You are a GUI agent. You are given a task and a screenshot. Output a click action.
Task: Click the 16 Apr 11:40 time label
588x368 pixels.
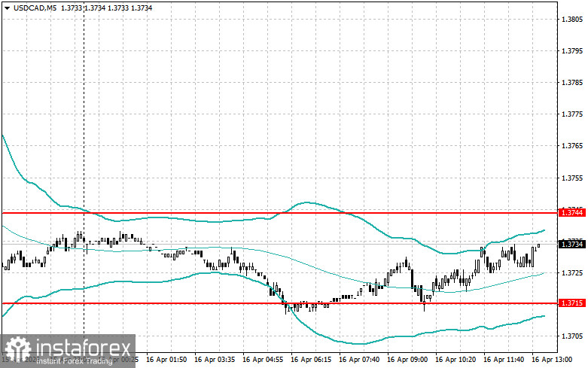(x=504, y=360)
